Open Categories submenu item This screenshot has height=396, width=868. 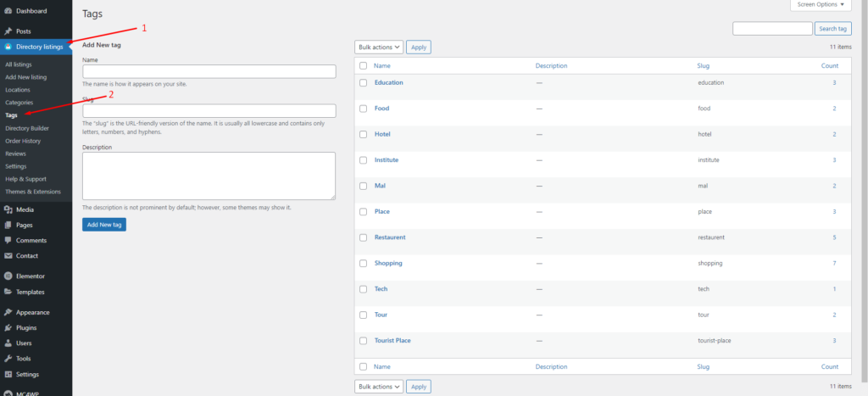pos(19,103)
